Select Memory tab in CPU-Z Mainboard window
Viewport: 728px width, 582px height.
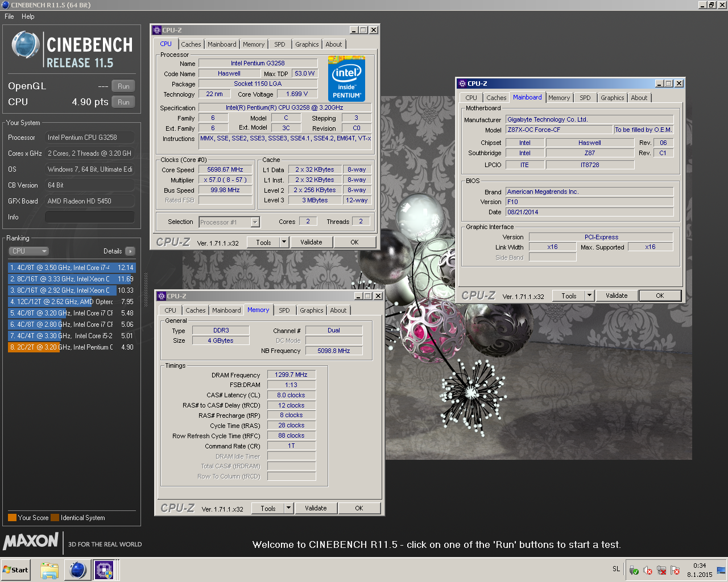pyautogui.click(x=559, y=98)
